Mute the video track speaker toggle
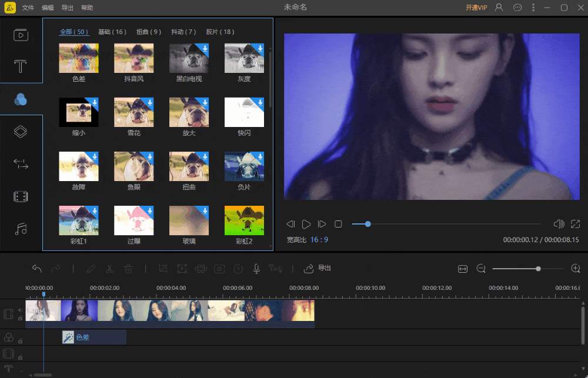Image resolution: width=588 pixels, height=378 pixels. (x=20, y=310)
